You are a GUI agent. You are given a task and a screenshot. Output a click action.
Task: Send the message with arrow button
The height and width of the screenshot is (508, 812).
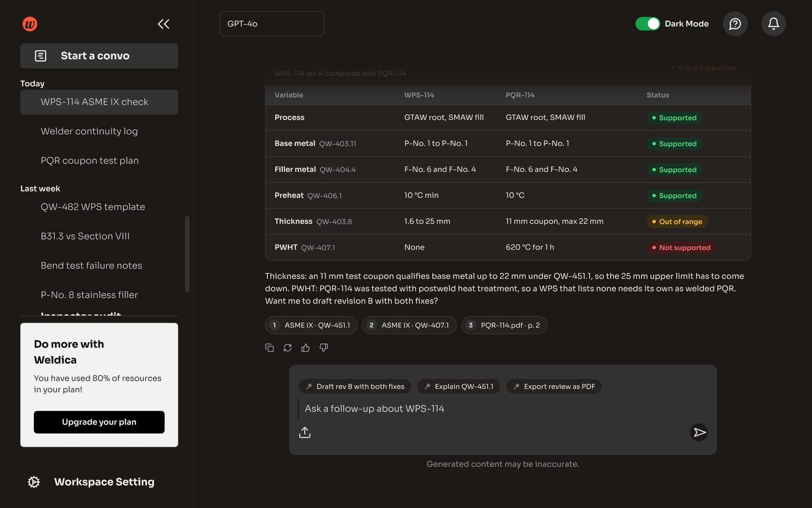(699, 432)
